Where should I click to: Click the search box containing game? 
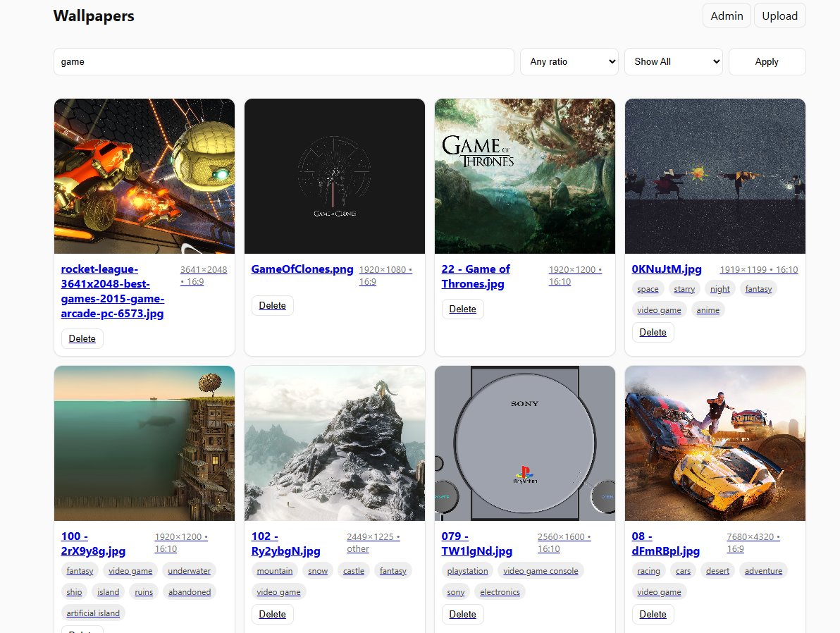point(284,62)
